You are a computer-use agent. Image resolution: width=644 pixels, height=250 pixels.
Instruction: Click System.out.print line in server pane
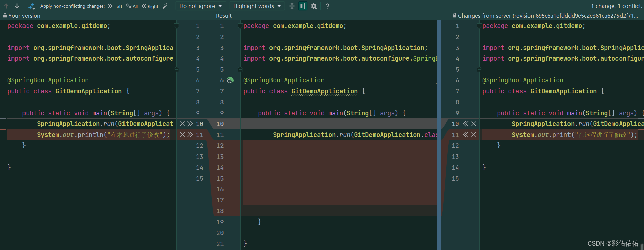coord(575,135)
